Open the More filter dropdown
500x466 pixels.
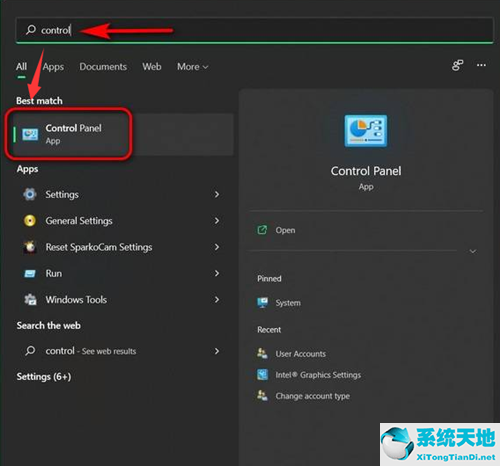[193, 67]
